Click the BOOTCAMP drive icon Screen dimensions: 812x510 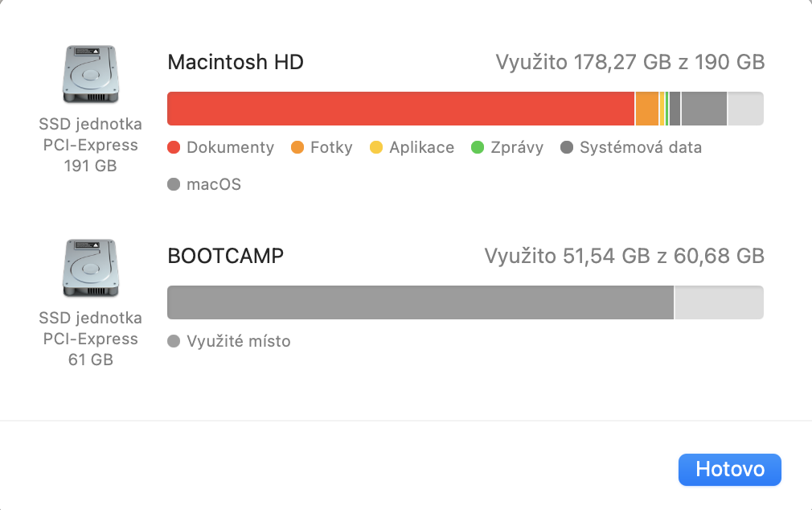(x=90, y=268)
